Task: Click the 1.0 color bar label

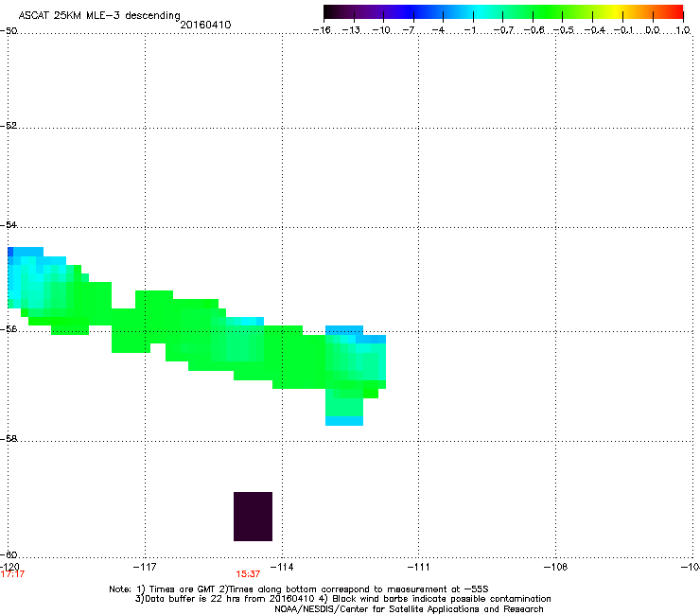Action: click(683, 30)
